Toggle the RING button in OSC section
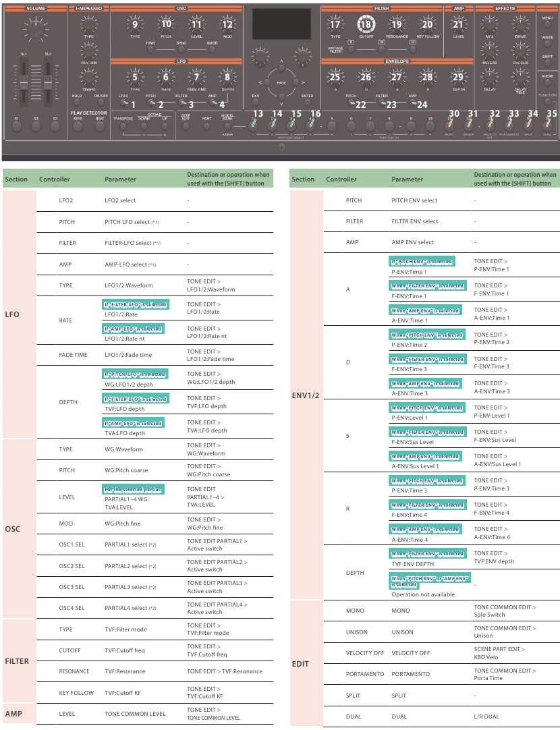Image resolution: width=560 pixels, height=730 pixels. point(150,49)
